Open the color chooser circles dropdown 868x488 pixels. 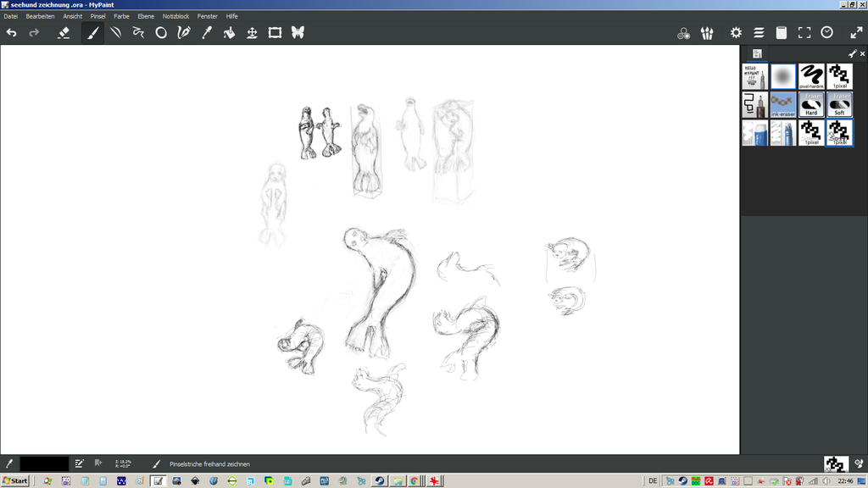683,33
